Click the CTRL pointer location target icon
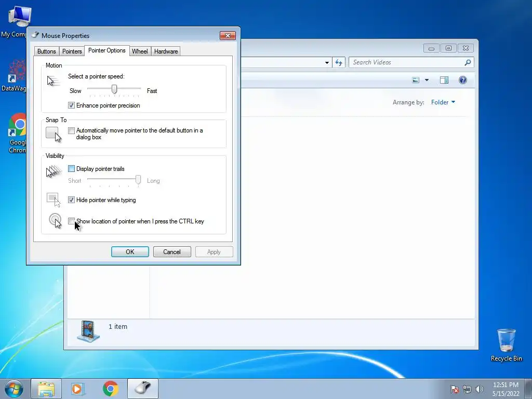The width and height of the screenshot is (532, 399). 55,220
